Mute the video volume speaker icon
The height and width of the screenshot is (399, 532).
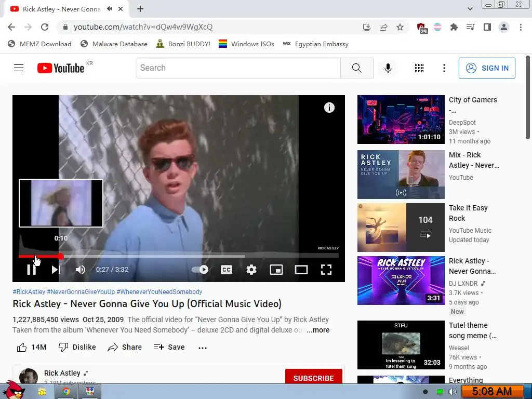[81, 270]
